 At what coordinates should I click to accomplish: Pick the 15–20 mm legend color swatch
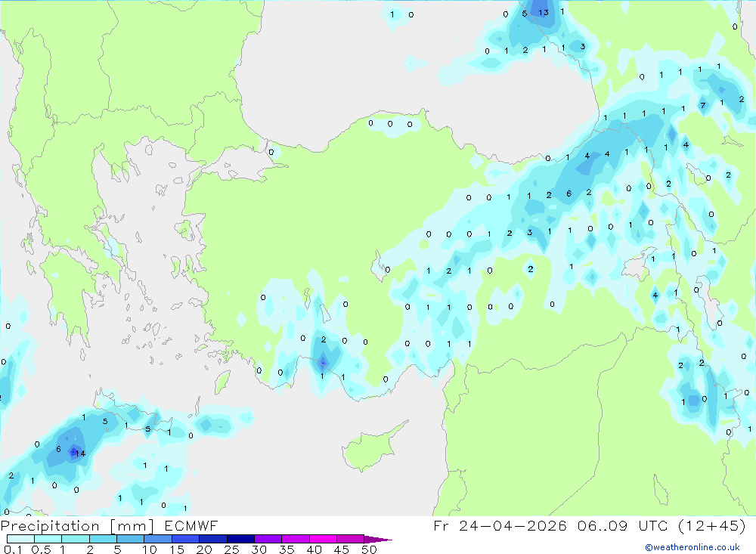(x=185, y=539)
